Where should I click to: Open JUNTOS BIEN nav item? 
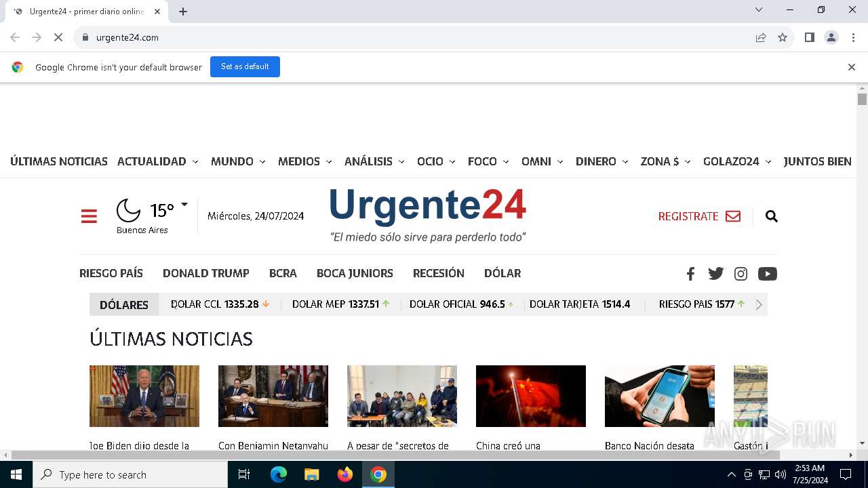click(817, 161)
